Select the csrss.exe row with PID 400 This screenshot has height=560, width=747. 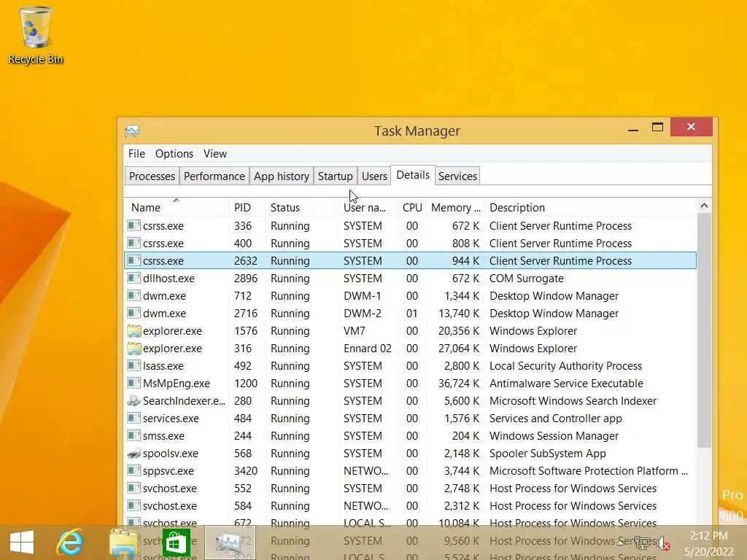[x=410, y=244]
